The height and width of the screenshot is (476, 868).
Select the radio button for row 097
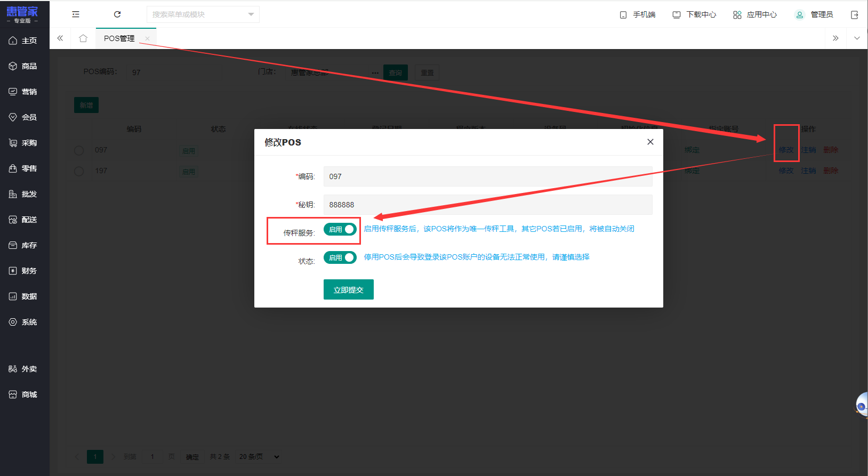coord(79,150)
